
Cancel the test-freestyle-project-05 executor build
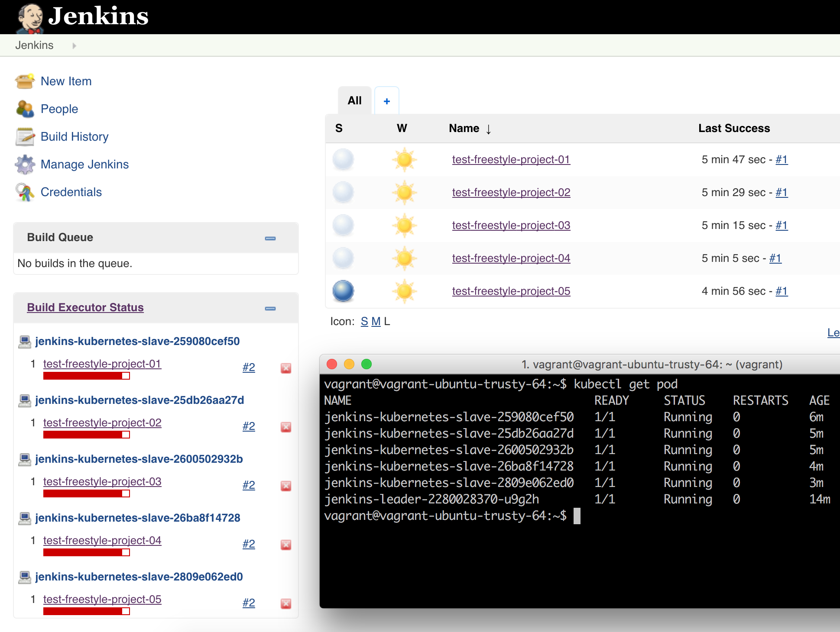click(x=286, y=603)
